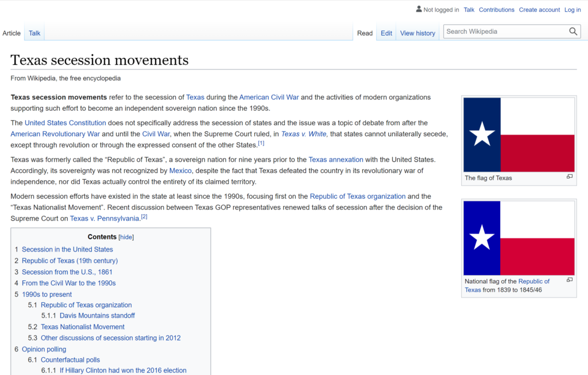Jump to citation reference 2

[144, 217]
